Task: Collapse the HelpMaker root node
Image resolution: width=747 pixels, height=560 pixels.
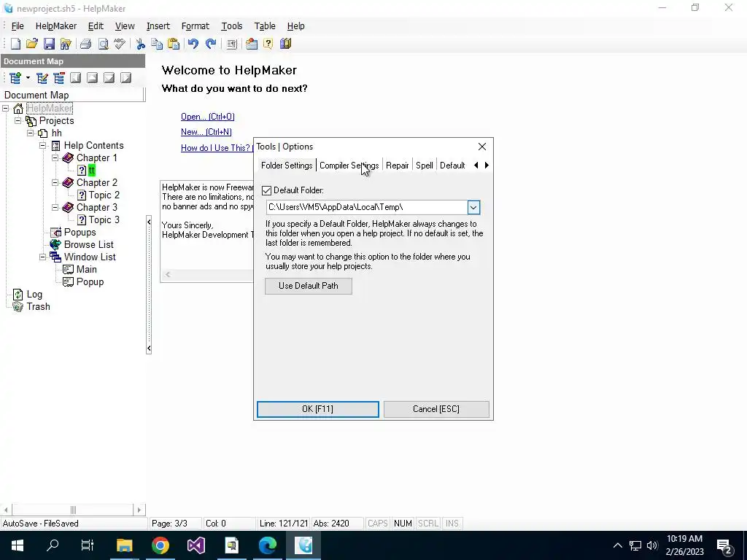Action: [6, 108]
